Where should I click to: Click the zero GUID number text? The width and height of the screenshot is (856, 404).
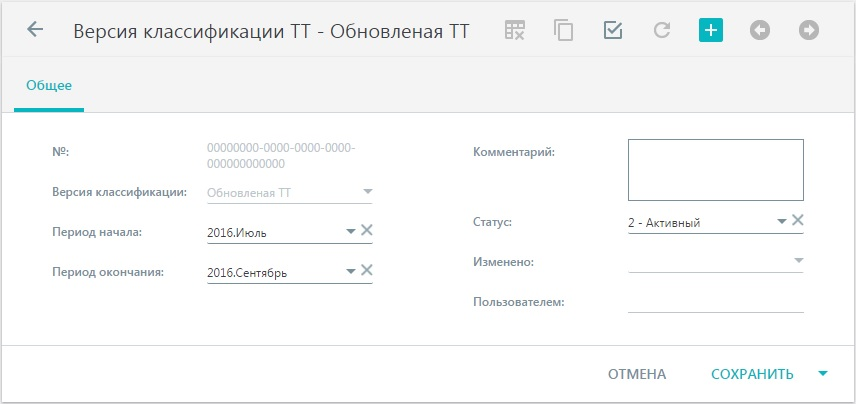(x=281, y=156)
